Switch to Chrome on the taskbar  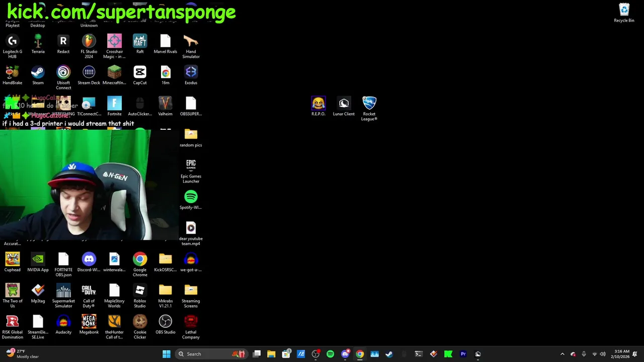[360, 354]
